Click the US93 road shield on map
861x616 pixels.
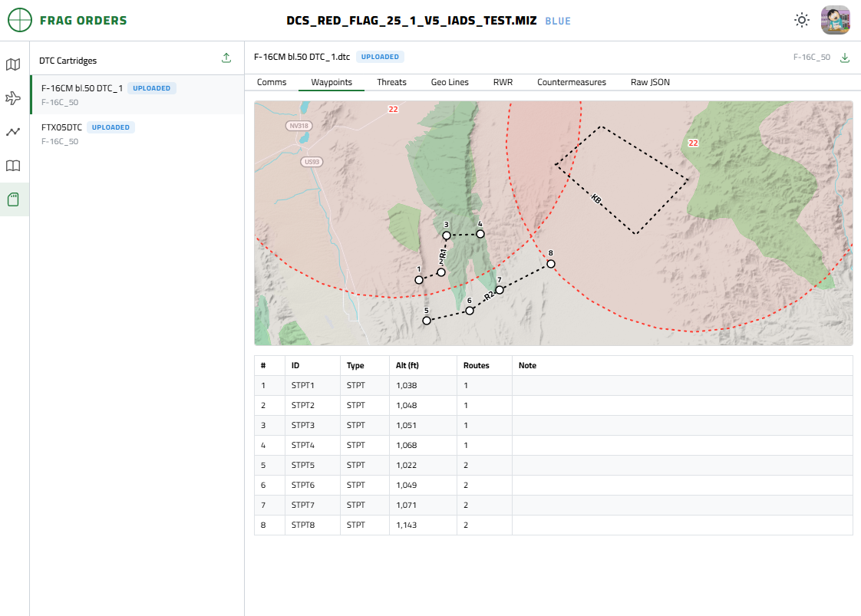[312, 162]
